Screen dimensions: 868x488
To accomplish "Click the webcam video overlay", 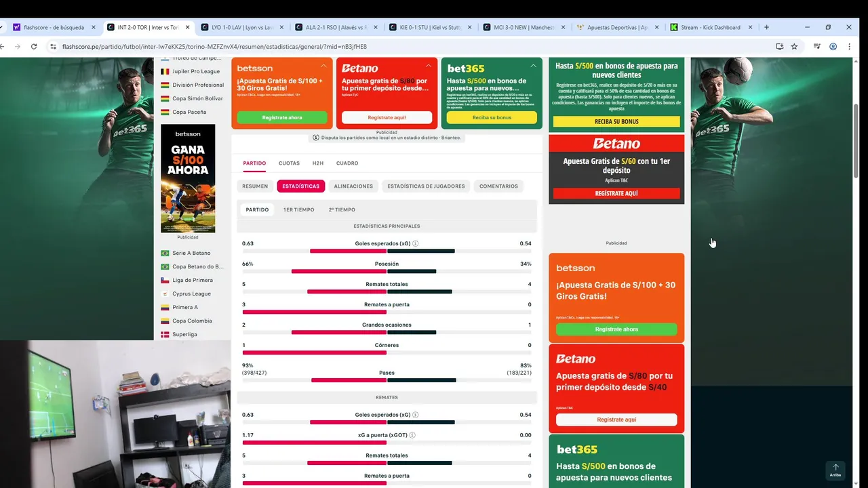I will (x=115, y=413).
